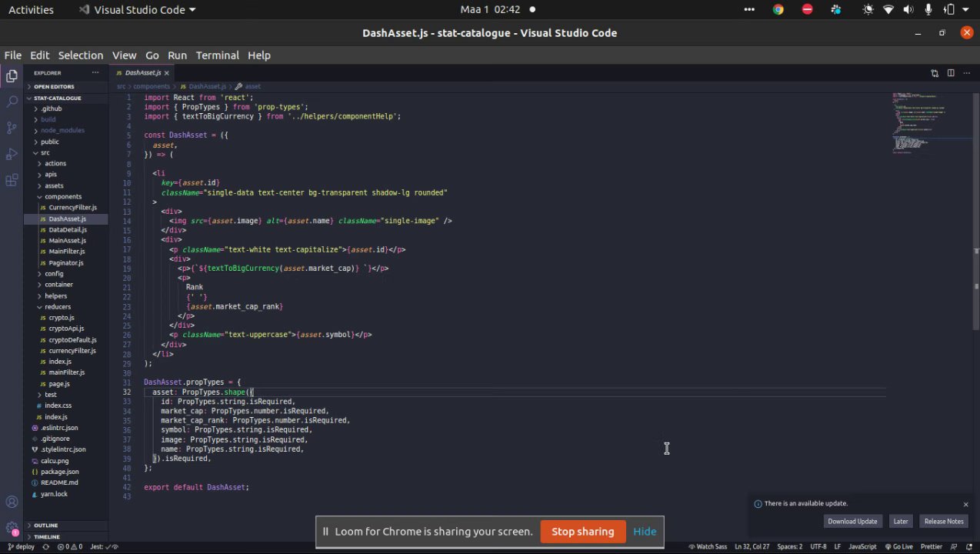Click Stop sharing in the Loom bar

582,532
